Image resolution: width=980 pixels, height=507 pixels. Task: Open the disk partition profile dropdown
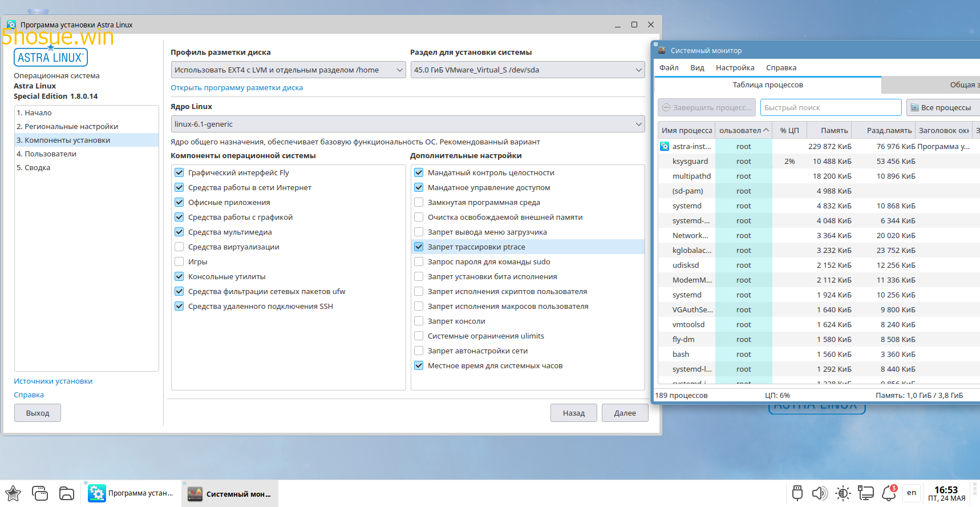(288, 70)
